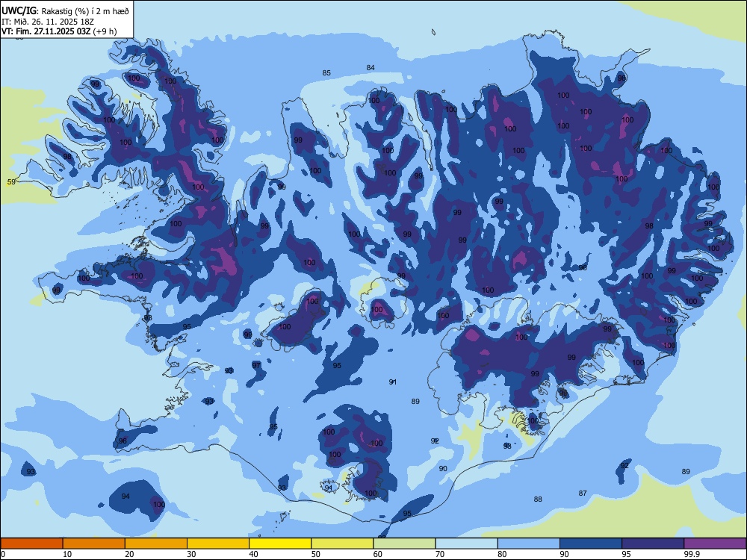Click the 'UWC/IG: Rakastig (%) í 2 m hæð' title
The height and width of the screenshot is (560, 747).
65,11
